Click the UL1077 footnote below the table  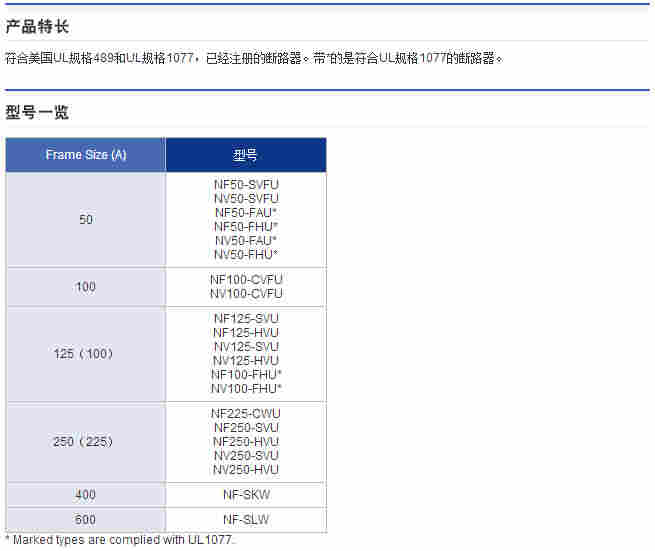pyautogui.click(x=120, y=541)
